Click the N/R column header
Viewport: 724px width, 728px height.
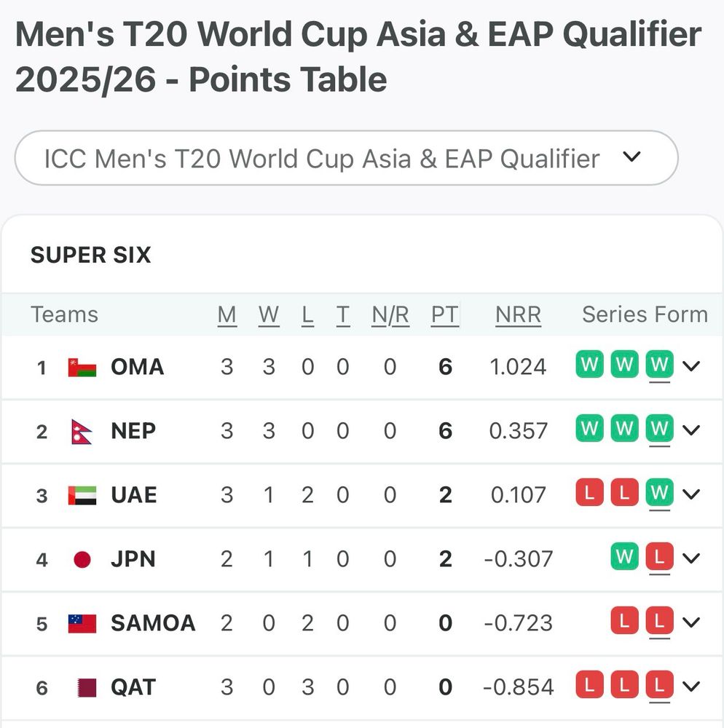pyautogui.click(x=390, y=314)
